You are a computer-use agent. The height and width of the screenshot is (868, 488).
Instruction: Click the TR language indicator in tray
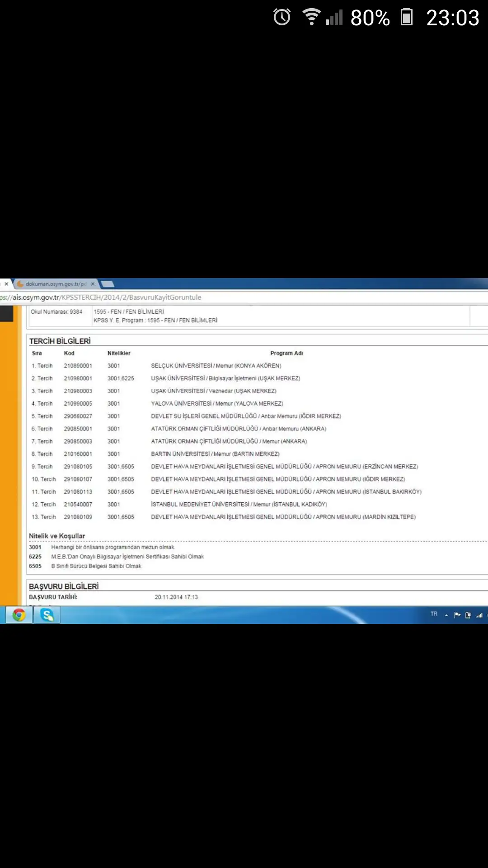pyautogui.click(x=434, y=614)
